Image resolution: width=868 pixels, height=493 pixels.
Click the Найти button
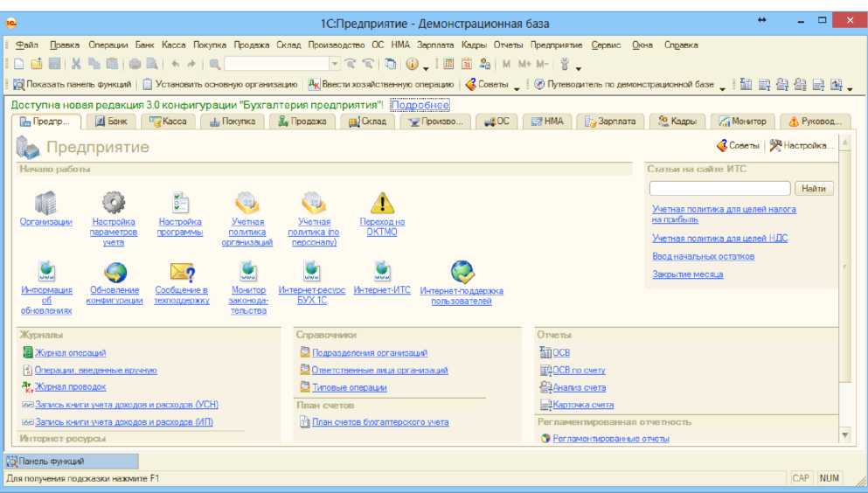pyautogui.click(x=814, y=189)
